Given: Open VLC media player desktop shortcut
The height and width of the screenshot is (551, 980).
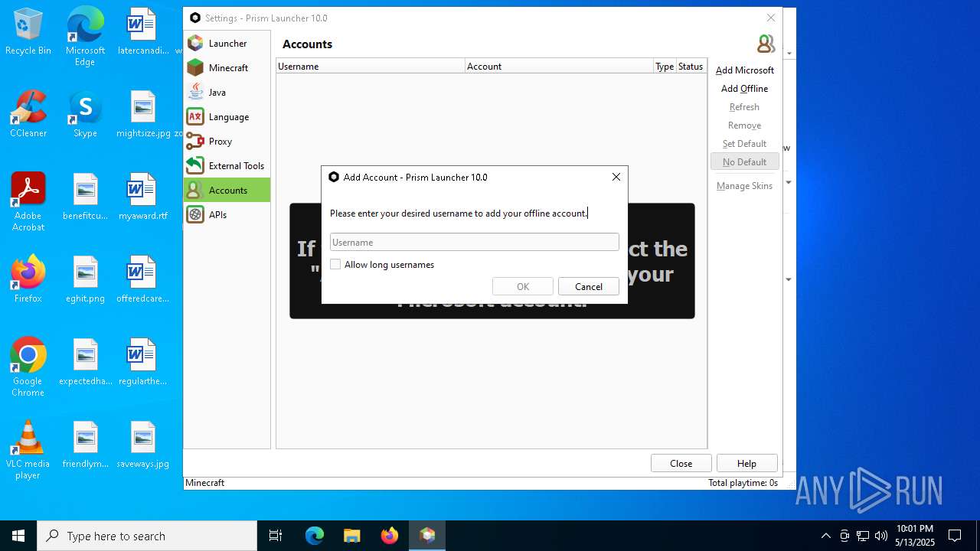Looking at the screenshot, I should 28,450.
